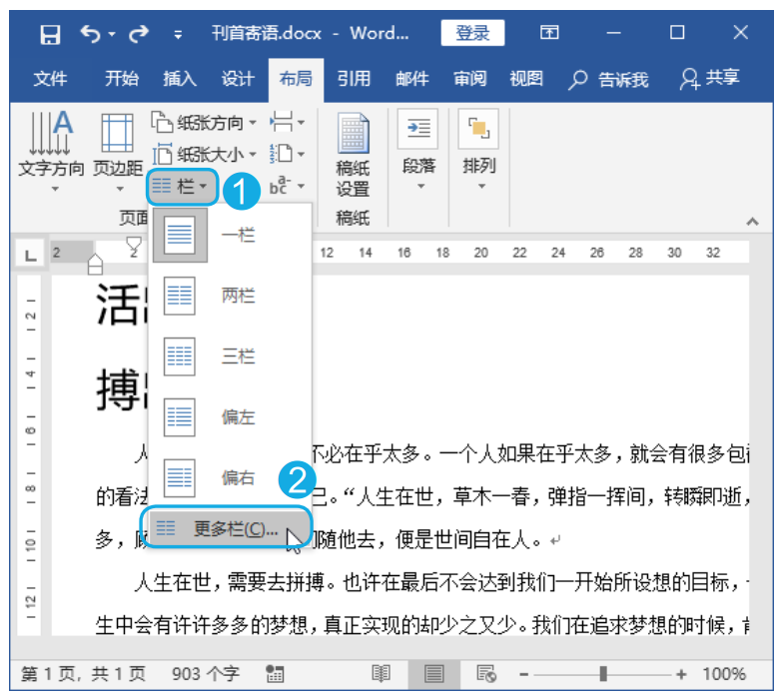
Task: Switch to web layout view in status bar
Action: tap(486, 673)
